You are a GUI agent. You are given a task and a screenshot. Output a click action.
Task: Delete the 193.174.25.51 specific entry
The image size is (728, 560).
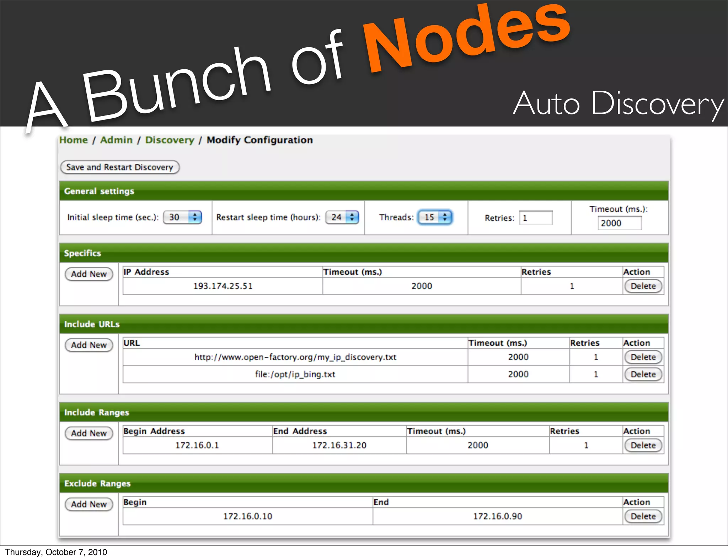pyautogui.click(x=643, y=286)
